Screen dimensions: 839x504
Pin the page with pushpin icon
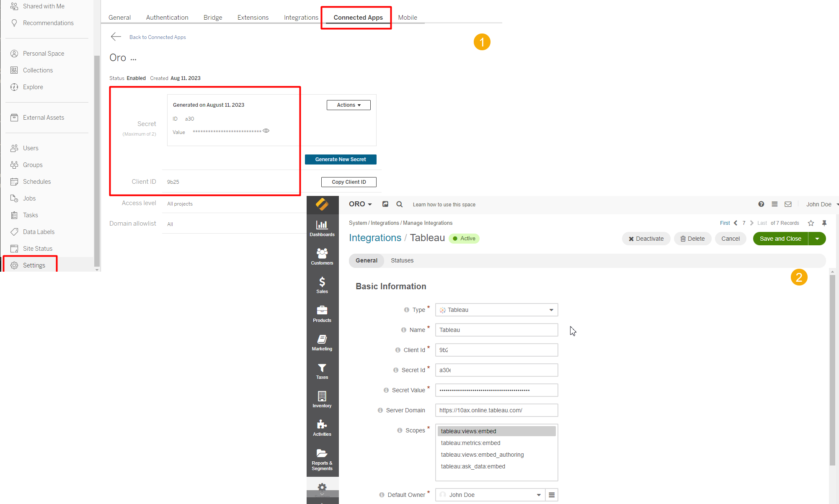[x=824, y=223]
